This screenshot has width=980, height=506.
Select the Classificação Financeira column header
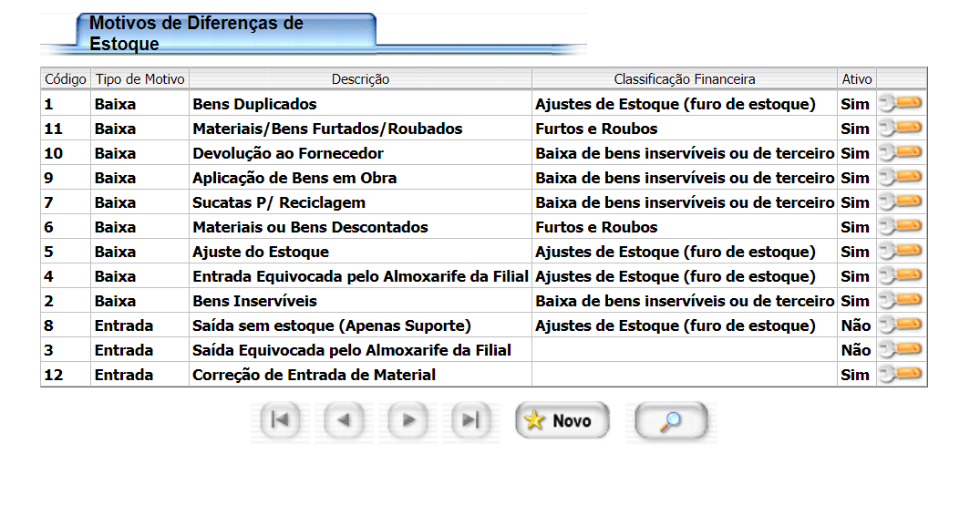tap(684, 79)
